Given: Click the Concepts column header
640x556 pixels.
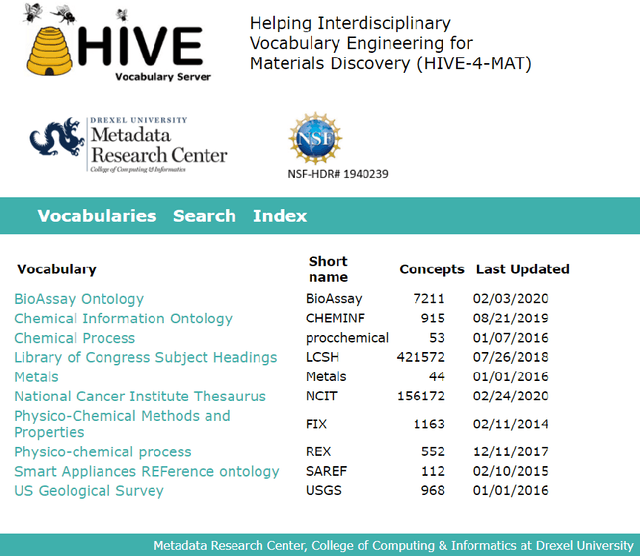Looking at the screenshot, I should (432, 269).
